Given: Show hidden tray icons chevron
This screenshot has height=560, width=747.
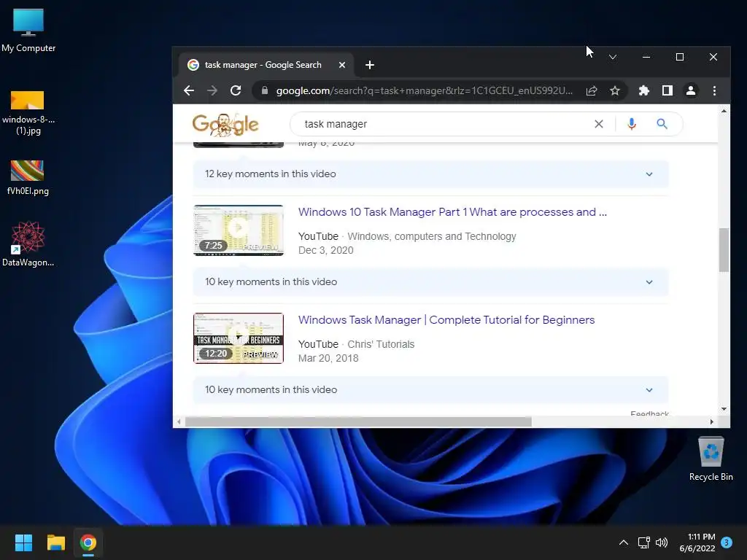Looking at the screenshot, I should tap(624, 542).
